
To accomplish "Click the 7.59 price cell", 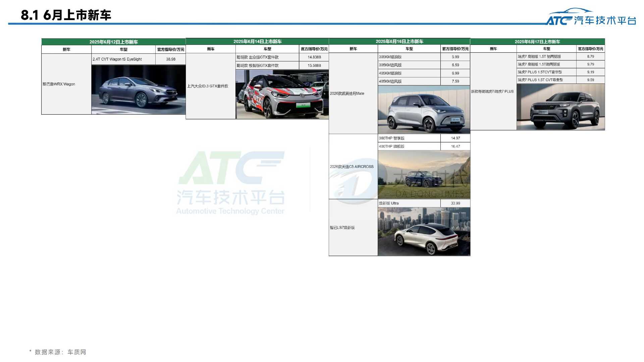I will 455,81.
